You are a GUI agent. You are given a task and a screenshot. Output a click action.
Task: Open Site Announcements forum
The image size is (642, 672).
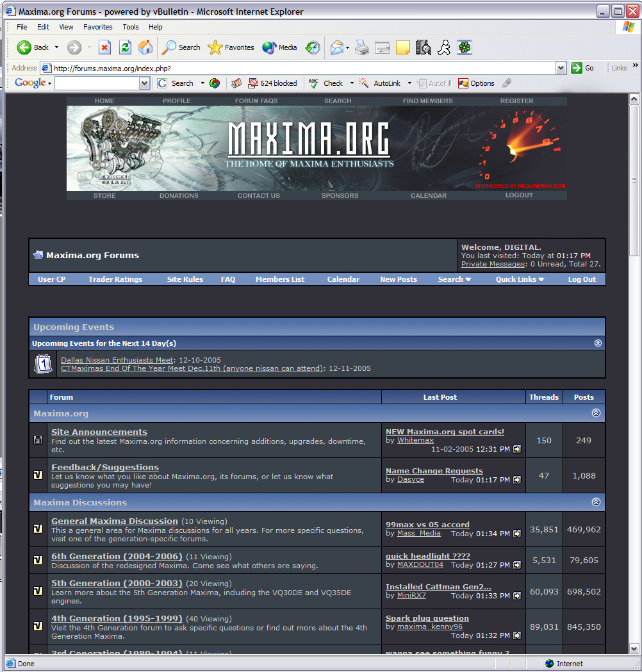(99, 432)
